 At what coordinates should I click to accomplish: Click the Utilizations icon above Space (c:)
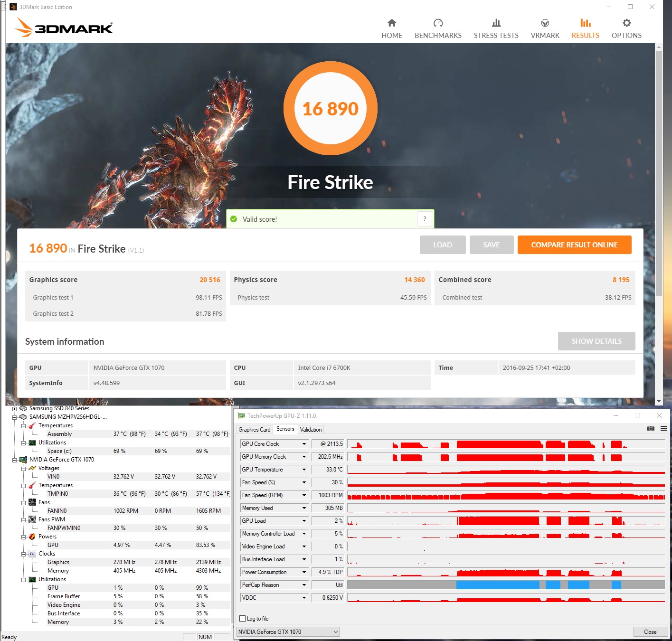pyautogui.click(x=32, y=443)
